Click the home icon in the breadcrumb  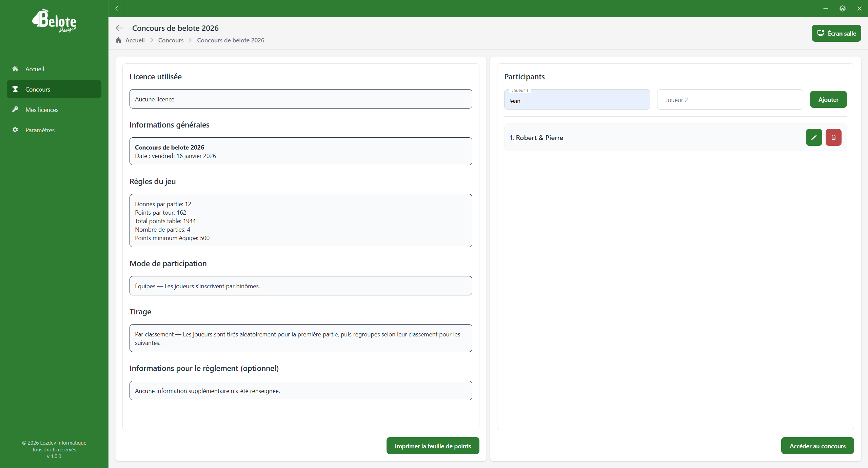[119, 40]
